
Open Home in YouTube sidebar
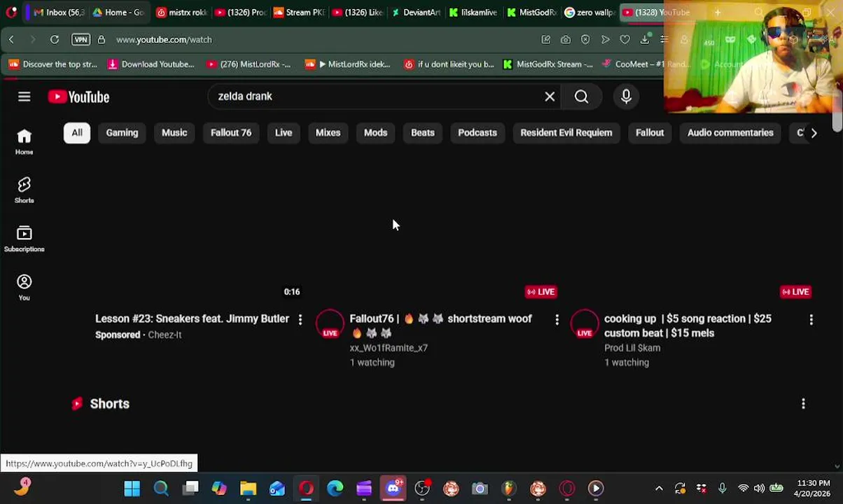pyautogui.click(x=25, y=141)
